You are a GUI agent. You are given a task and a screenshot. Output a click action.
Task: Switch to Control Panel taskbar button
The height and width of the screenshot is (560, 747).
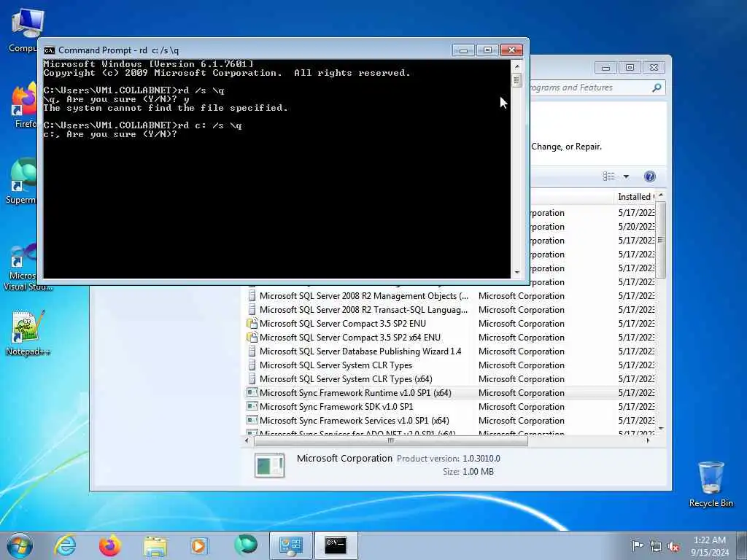(x=291, y=545)
